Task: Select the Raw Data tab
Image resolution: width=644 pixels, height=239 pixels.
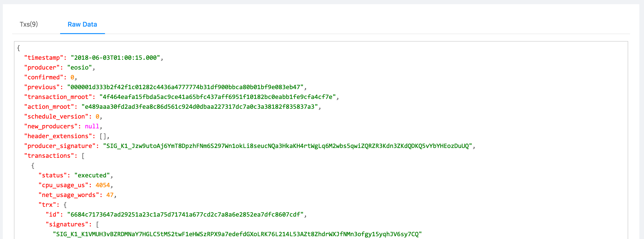Action: [82, 24]
